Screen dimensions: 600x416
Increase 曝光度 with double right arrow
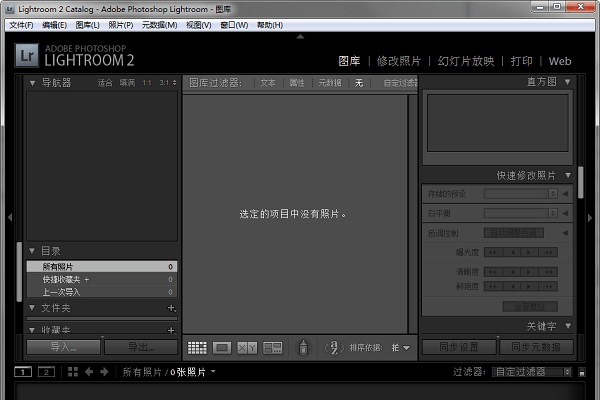click(548, 252)
